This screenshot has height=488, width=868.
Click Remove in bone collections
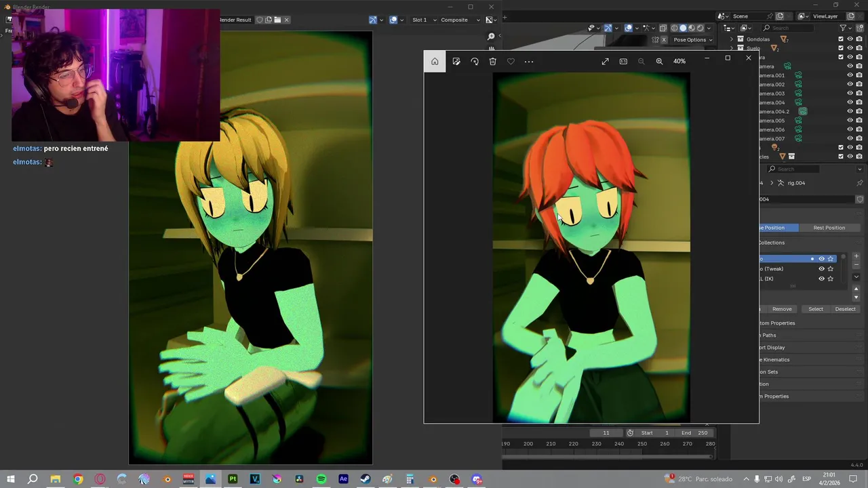pyautogui.click(x=782, y=309)
